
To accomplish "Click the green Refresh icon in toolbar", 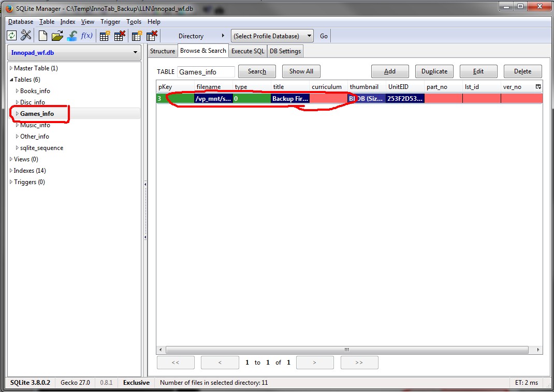I will tap(11, 36).
